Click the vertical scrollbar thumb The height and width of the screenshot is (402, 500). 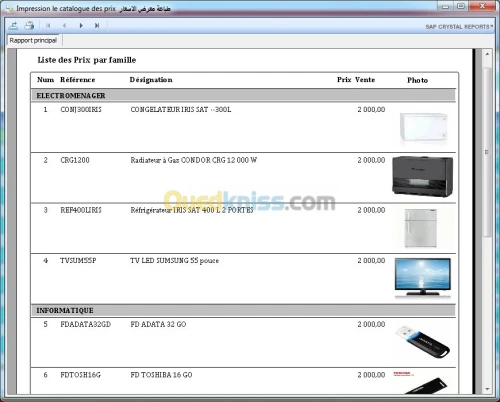tap(487, 152)
